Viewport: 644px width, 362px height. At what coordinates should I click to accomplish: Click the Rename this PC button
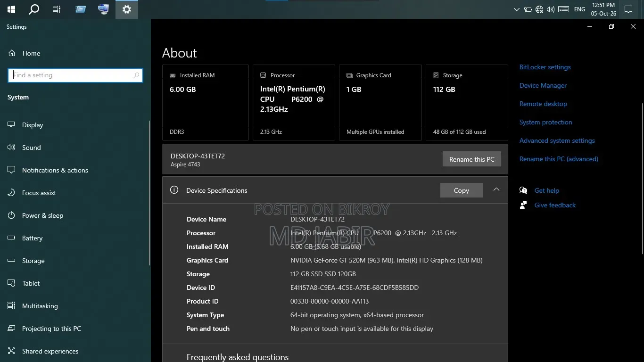pos(472,159)
